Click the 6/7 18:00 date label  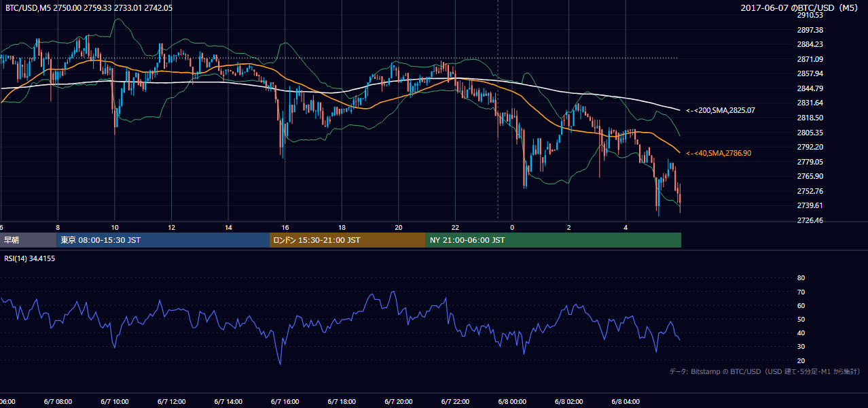tap(341, 402)
